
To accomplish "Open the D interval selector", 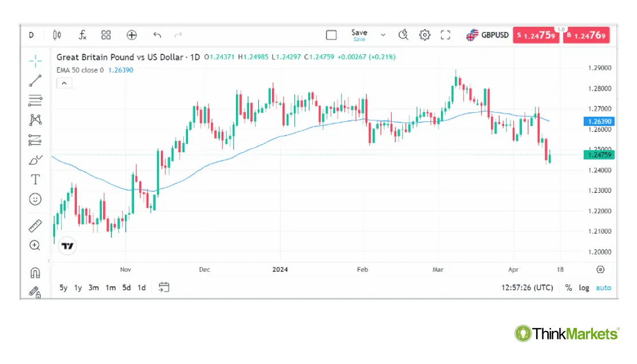I will tap(32, 35).
